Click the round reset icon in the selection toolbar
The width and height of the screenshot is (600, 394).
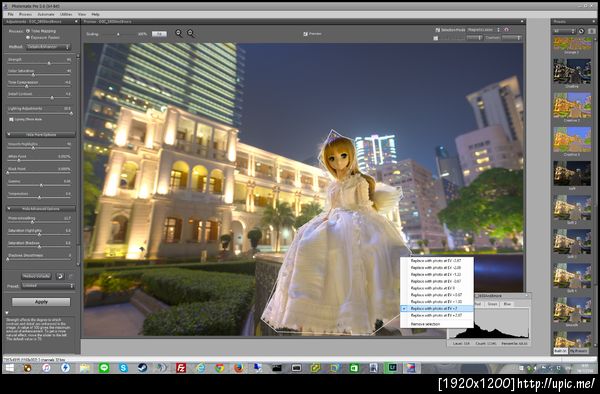(507, 29)
